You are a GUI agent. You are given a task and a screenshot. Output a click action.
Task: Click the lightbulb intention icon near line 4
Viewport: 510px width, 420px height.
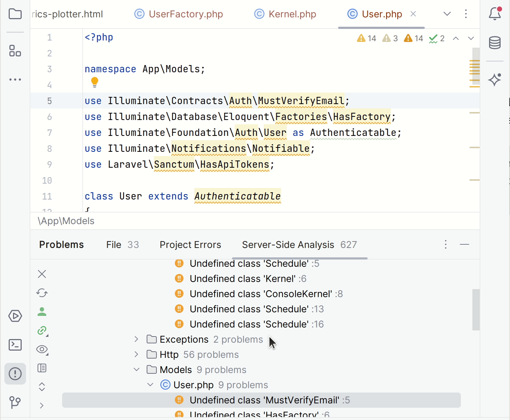tap(94, 82)
